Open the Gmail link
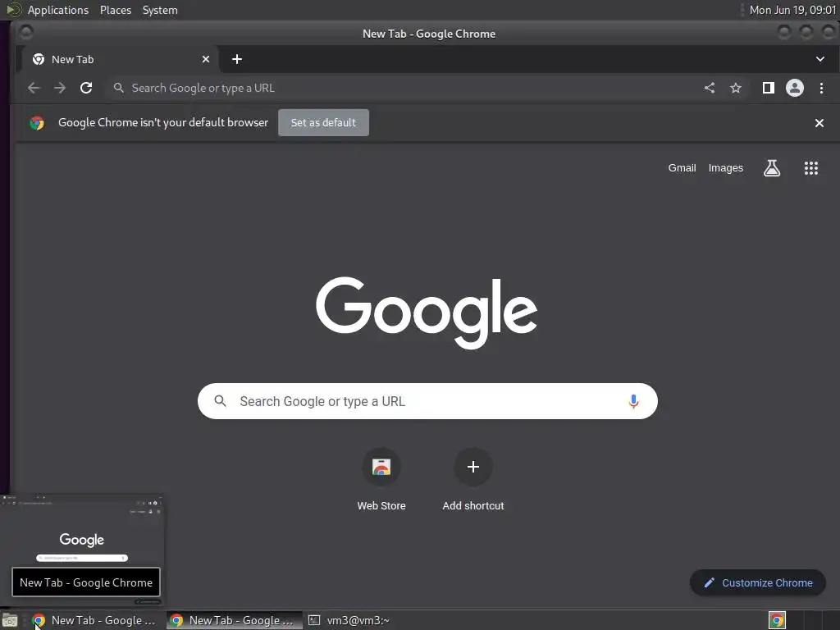The image size is (840, 630). [x=682, y=167]
